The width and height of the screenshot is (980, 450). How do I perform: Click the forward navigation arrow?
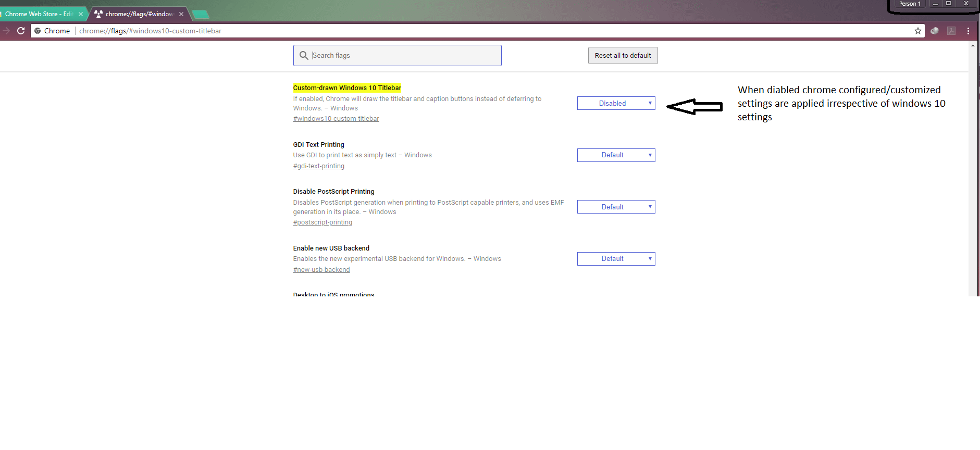coord(6,31)
